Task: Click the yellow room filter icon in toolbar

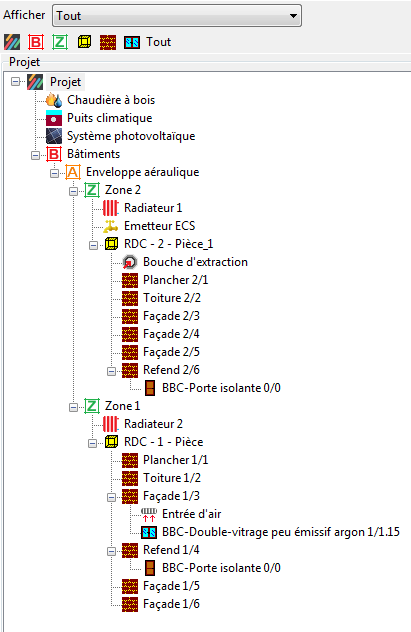Action: [x=84, y=42]
